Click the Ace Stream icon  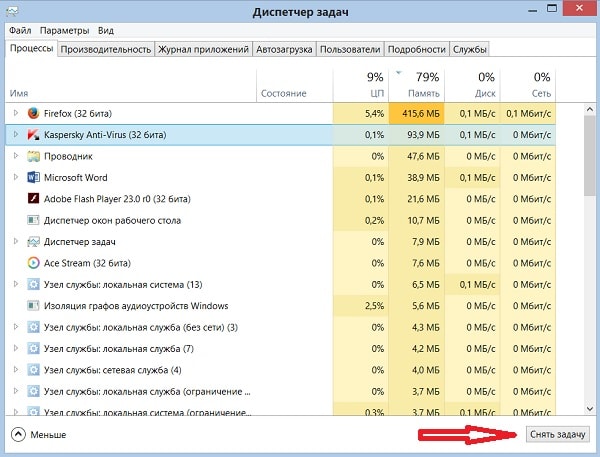click(33, 263)
